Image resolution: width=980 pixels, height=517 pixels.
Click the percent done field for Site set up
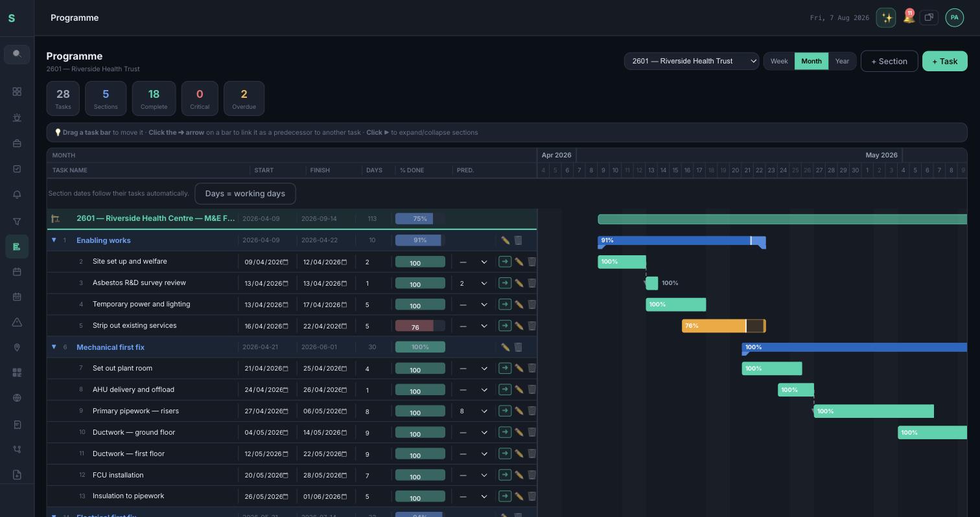pyautogui.click(x=420, y=262)
